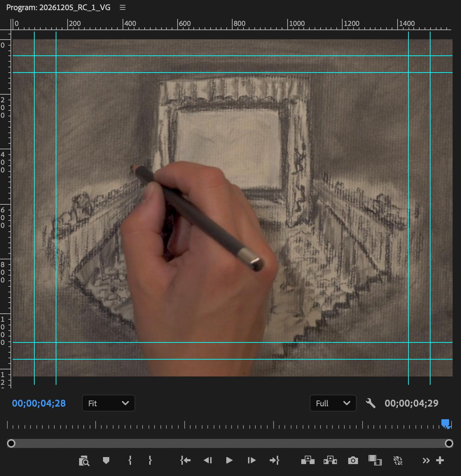Click the Program: 20261205_RC_1_VG panel title
Image resolution: width=461 pixels, height=476 pixels.
[58, 7]
